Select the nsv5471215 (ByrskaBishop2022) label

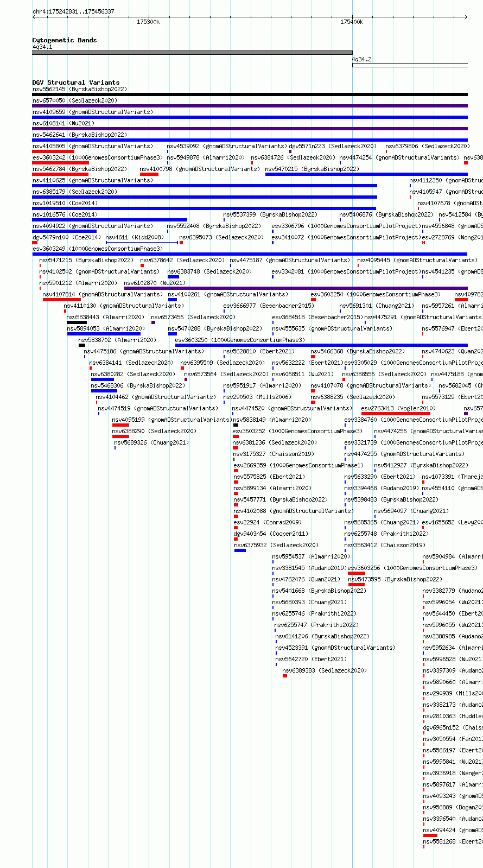point(86,260)
